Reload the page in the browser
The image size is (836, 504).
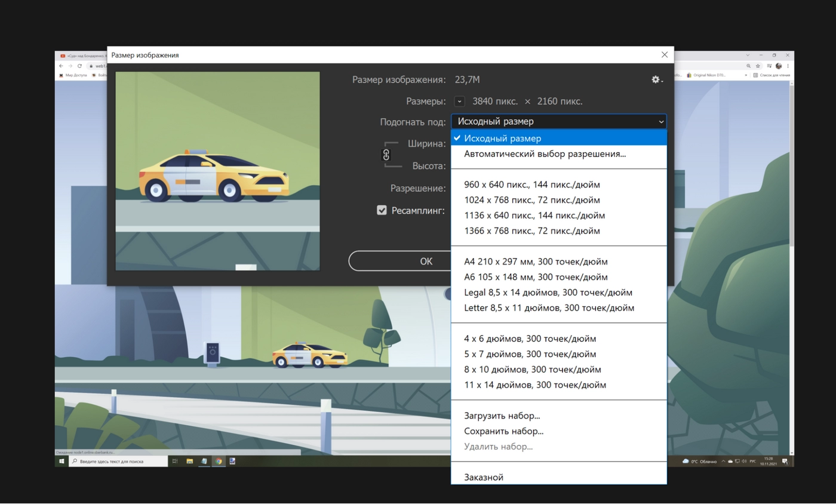coord(79,66)
